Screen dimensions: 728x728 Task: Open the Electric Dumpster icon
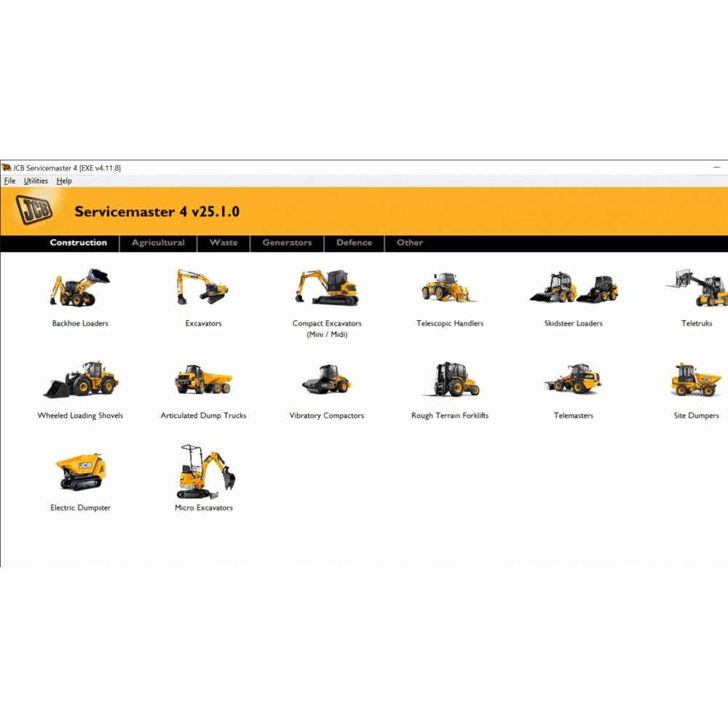(x=81, y=472)
